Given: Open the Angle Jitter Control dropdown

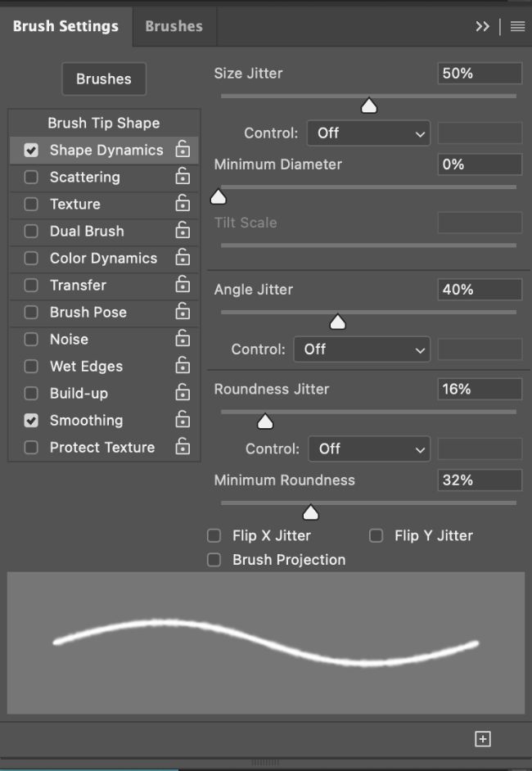Looking at the screenshot, I should 363,349.
